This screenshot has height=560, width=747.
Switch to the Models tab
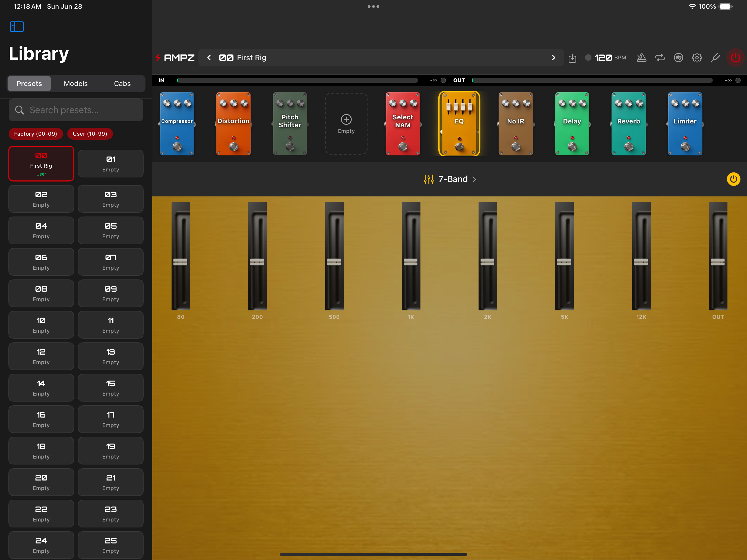pyautogui.click(x=76, y=83)
